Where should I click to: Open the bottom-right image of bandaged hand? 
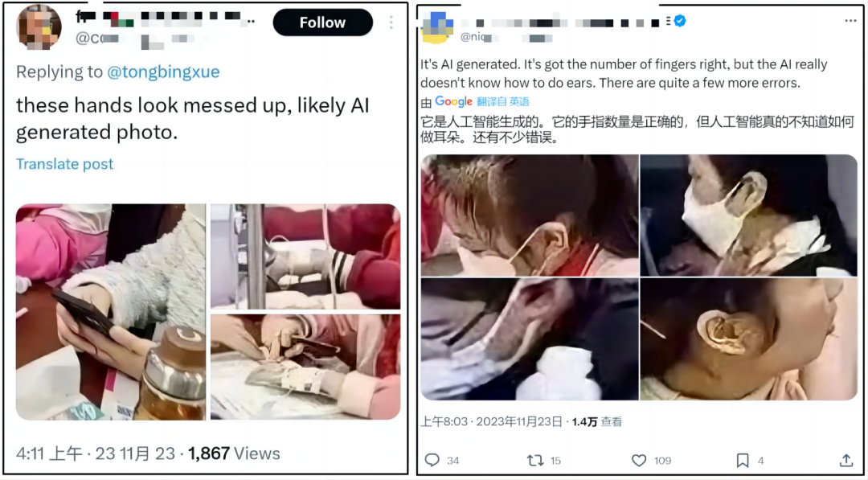click(305, 367)
